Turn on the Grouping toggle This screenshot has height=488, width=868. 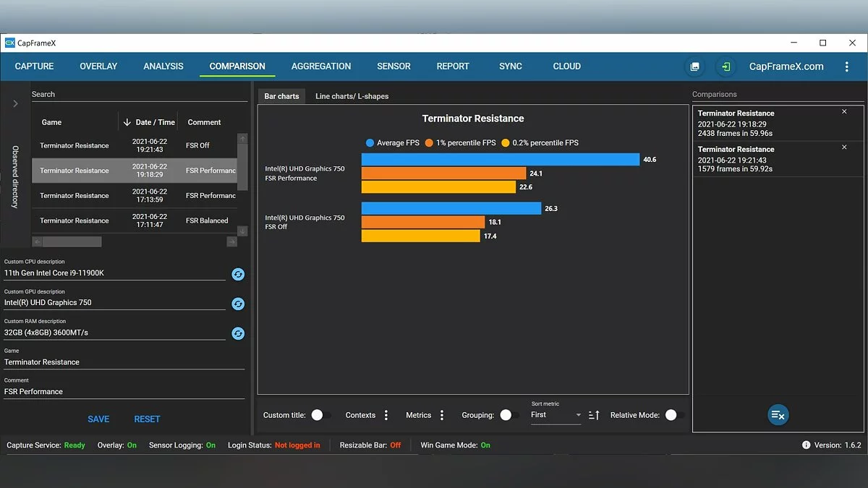pyautogui.click(x=509, y=415)
